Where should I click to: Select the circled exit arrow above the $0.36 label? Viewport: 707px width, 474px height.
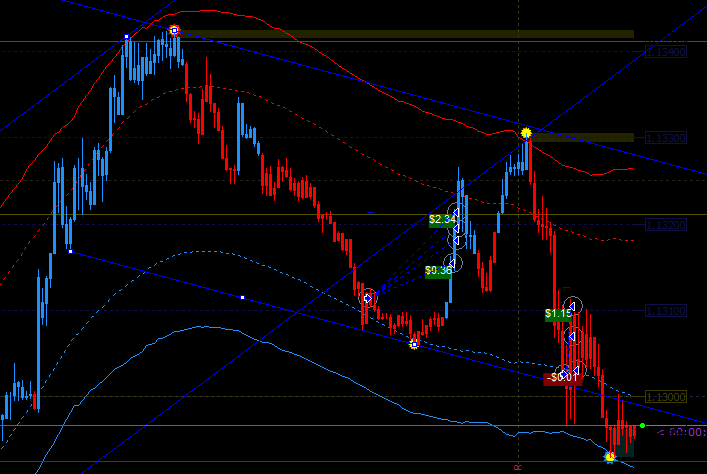coord(452,263)
